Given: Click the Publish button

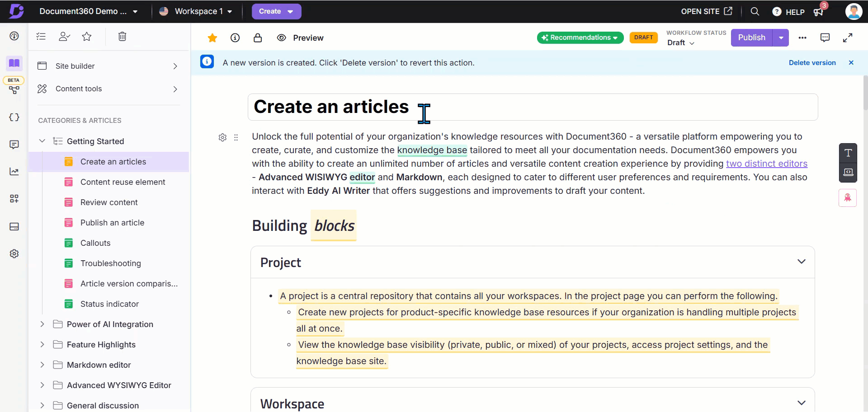Looking at the screenshot, I should [752, 37].
